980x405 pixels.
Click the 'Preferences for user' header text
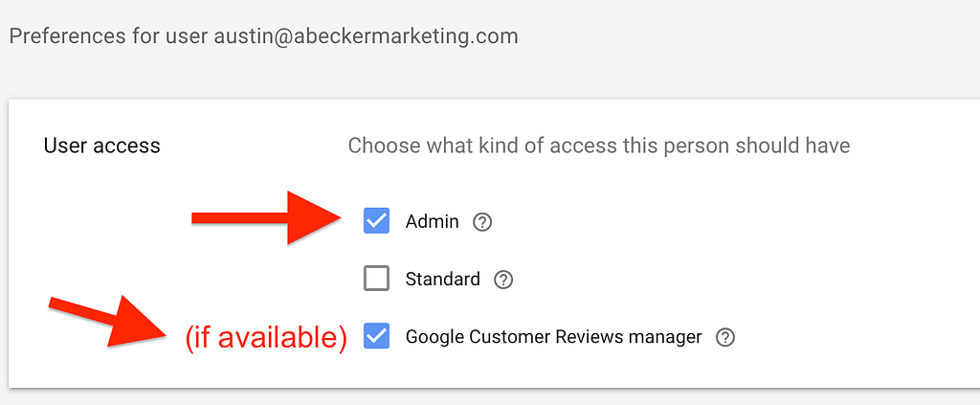tap(109, 36)
